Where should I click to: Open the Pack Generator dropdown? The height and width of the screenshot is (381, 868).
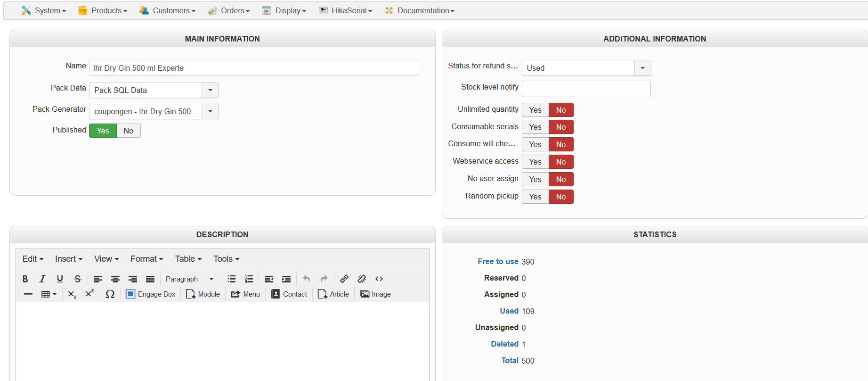click(x=154, y=111)
